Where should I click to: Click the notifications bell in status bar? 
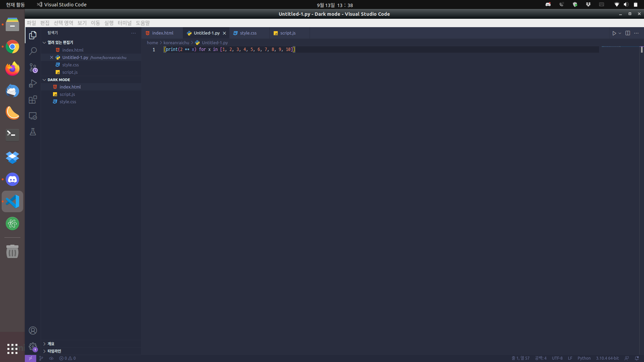click(637, 358)
